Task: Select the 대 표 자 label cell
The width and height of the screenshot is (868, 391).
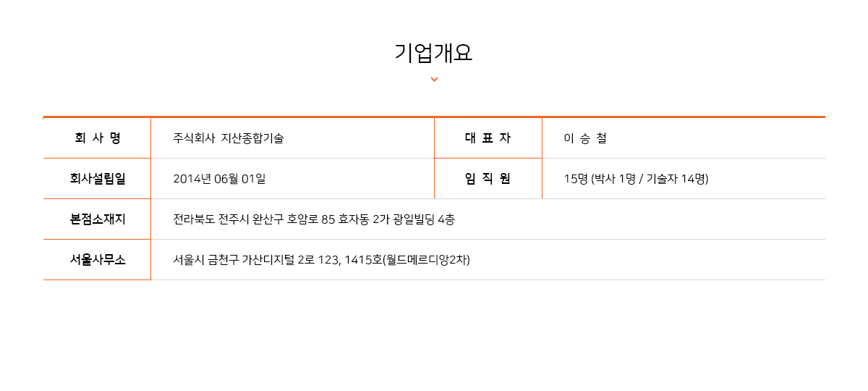Action: pyautogui.click(x=488, y=138)
